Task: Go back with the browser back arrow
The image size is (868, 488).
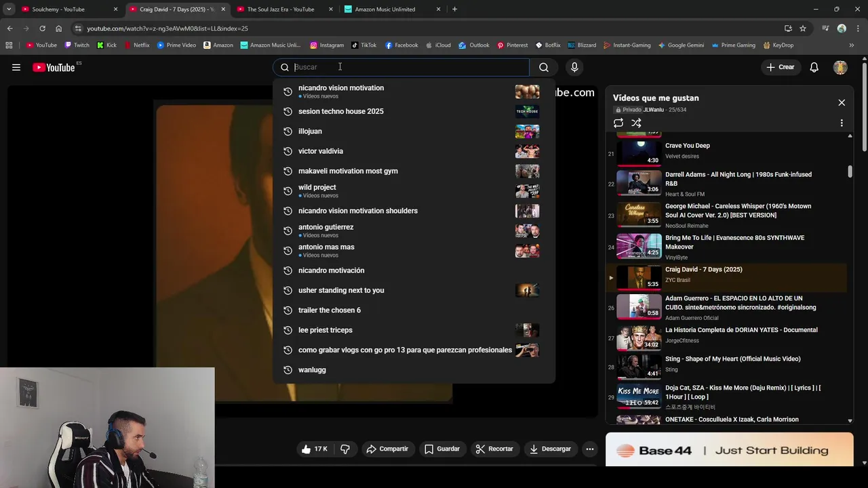Action: pyautogui.click(x=9, y=28)
